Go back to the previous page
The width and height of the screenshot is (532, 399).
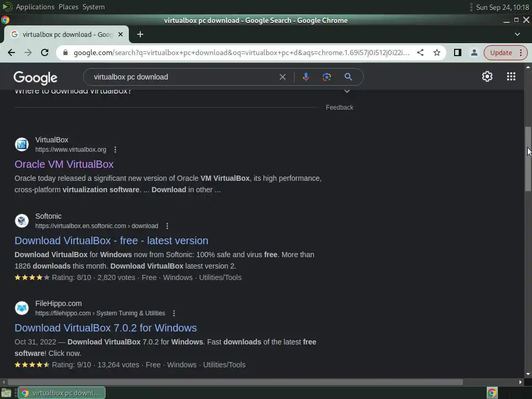[11, 52]
